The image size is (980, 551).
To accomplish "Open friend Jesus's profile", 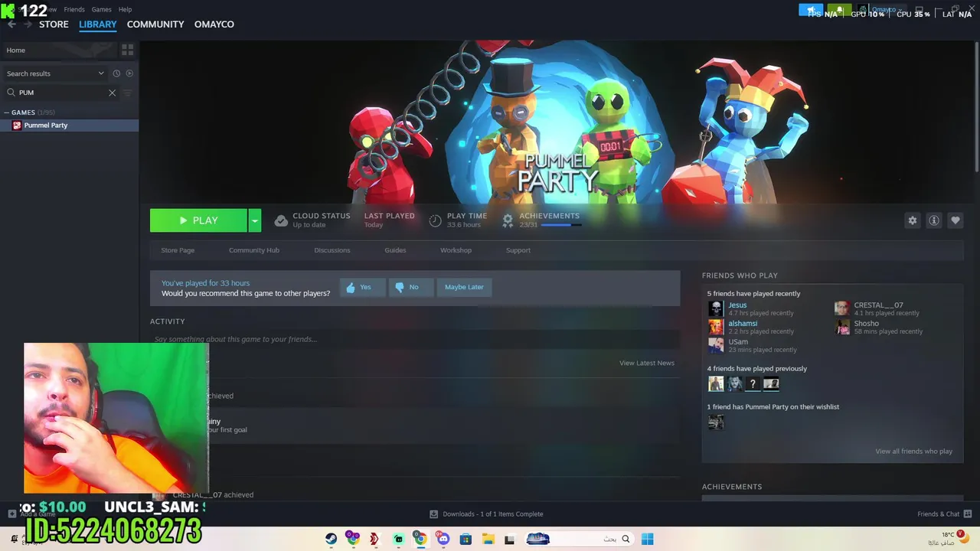I will click(x=737, y=305).
